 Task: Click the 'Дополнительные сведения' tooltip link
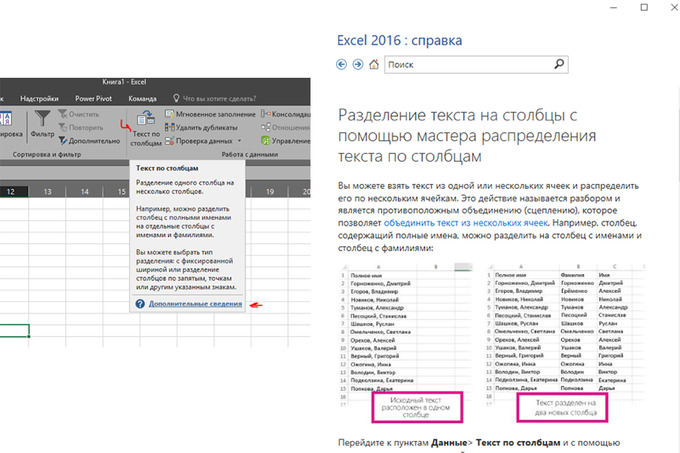tap(195, 303)
